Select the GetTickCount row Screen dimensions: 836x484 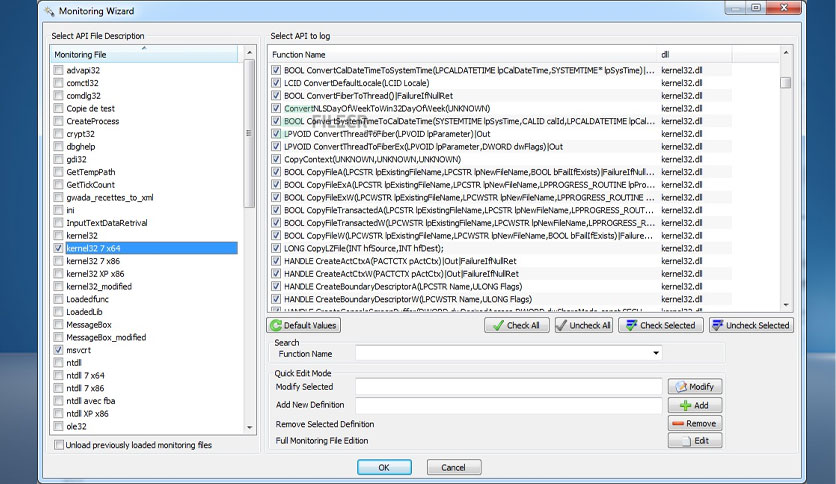[144, 184]
